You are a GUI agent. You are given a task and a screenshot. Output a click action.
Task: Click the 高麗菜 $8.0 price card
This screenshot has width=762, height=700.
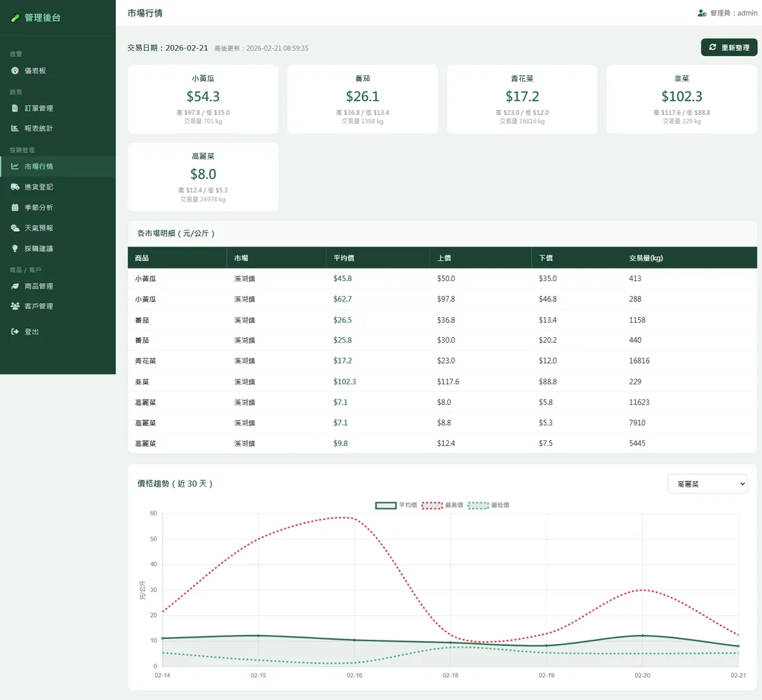coord(203,177)
